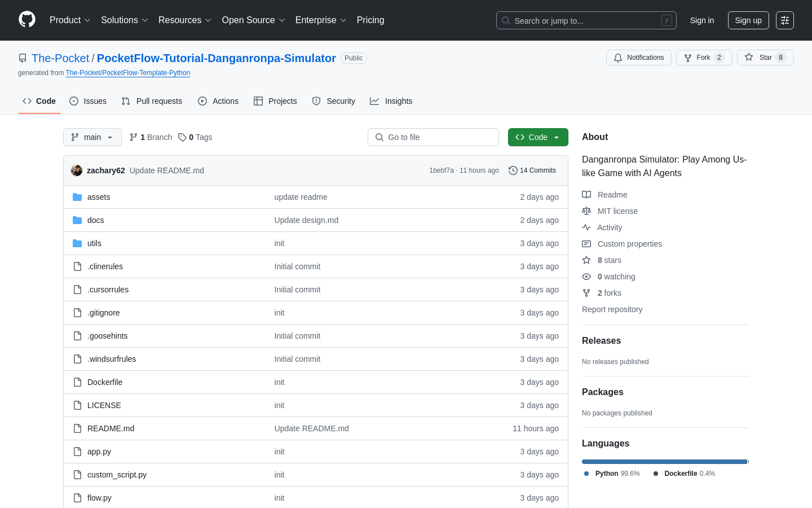Screen dimensions: 812x508
Task: Open the Insights tab
Action: click(x=391, y=101)
